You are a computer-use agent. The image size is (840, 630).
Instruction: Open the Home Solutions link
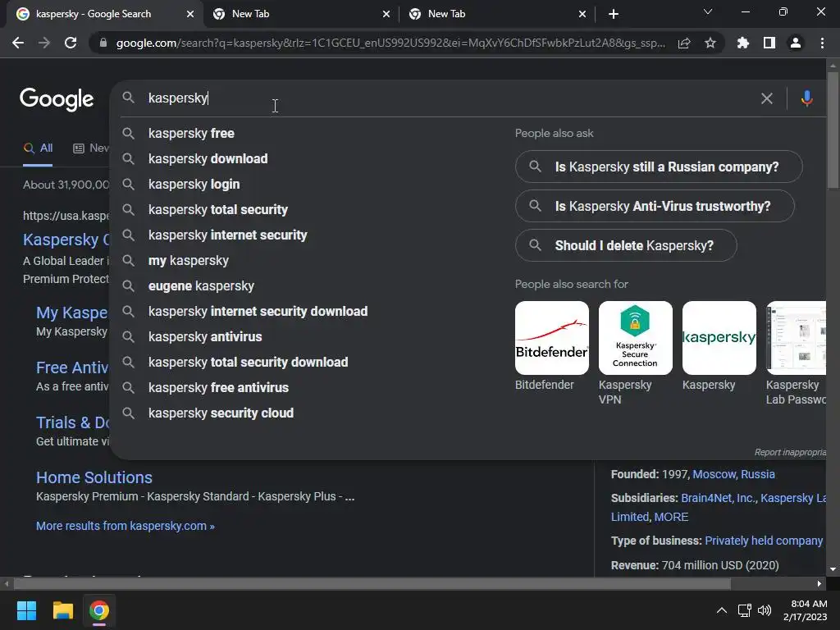coord(94,477)
